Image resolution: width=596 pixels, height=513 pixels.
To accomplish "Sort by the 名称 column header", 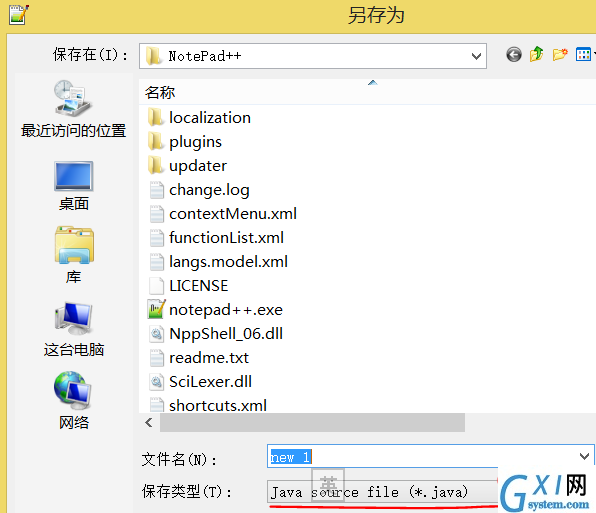I will point(160,92).
